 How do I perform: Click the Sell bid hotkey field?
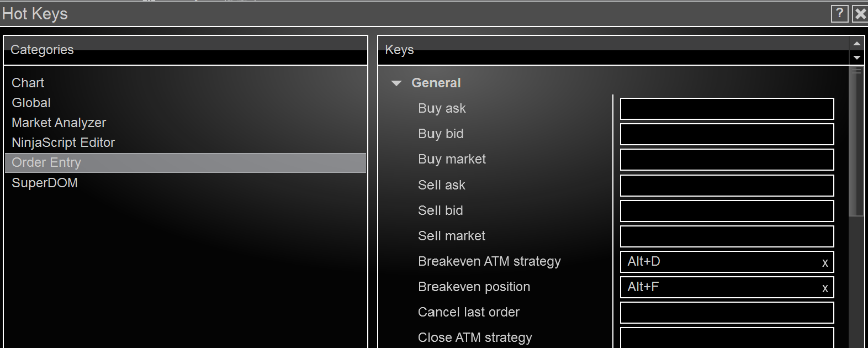[727, 211]
